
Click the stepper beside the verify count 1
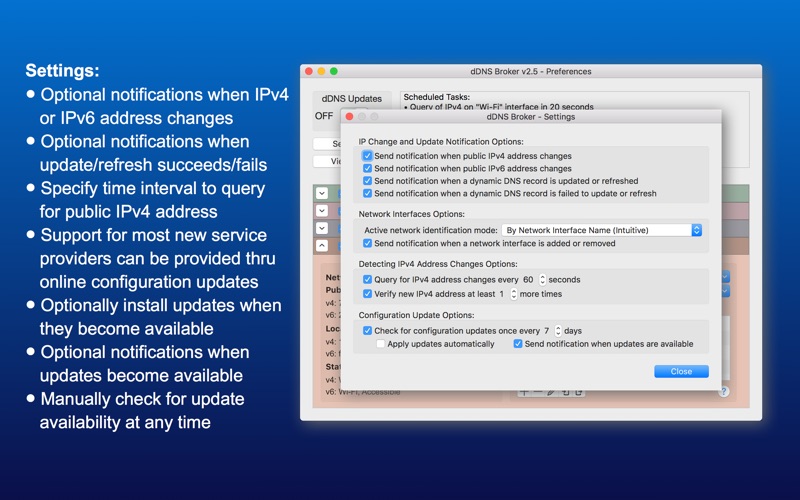(x=514, y=294)
